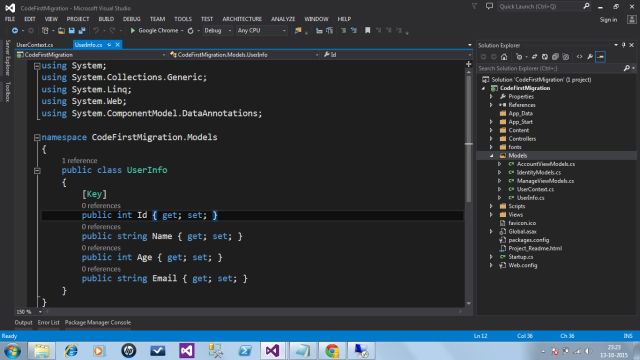Click the Refresh browser icon
640x360 pixels.
tap(190, 31)
